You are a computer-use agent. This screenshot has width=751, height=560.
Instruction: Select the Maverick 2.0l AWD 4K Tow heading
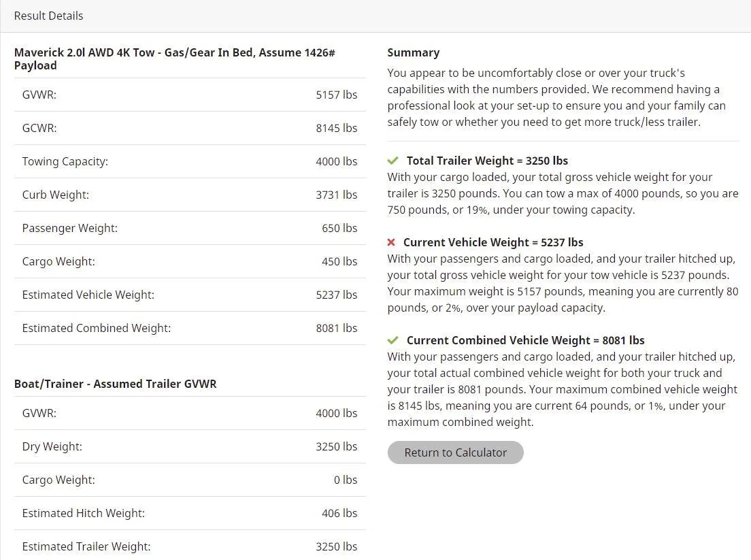pos(174,59)
